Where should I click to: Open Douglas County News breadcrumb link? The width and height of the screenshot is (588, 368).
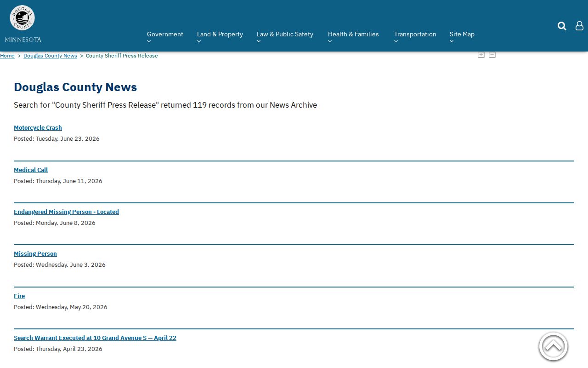pos(50,56)
